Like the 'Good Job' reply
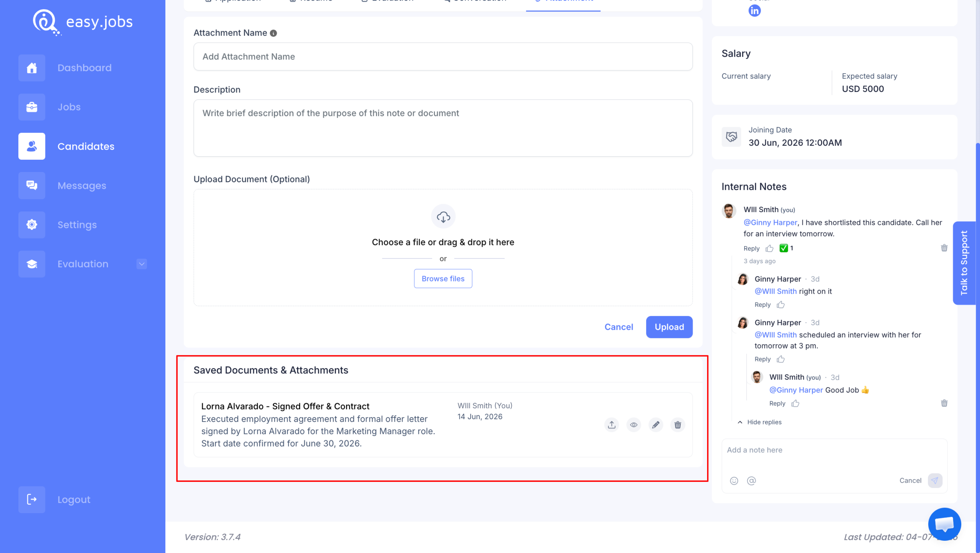 [795, 403]
